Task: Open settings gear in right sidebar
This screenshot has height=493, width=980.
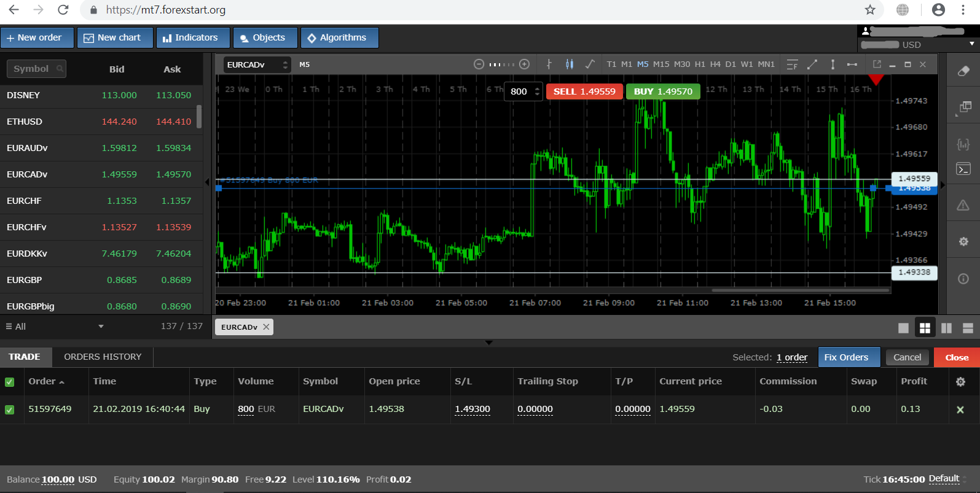Action: coord(963,242)
